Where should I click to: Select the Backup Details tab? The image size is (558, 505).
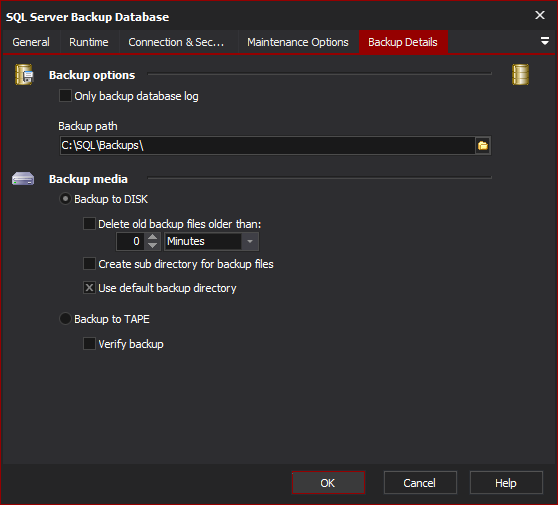point(403,42)
